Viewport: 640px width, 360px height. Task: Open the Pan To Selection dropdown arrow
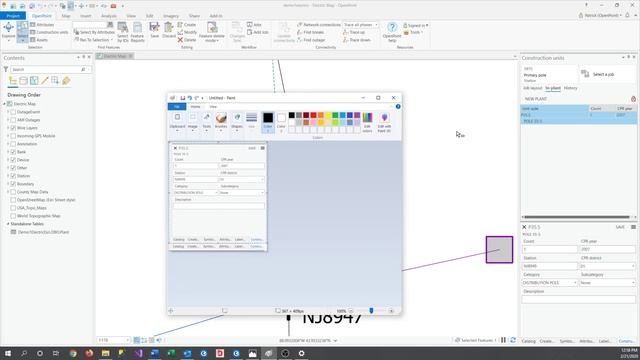click(111, 40)
